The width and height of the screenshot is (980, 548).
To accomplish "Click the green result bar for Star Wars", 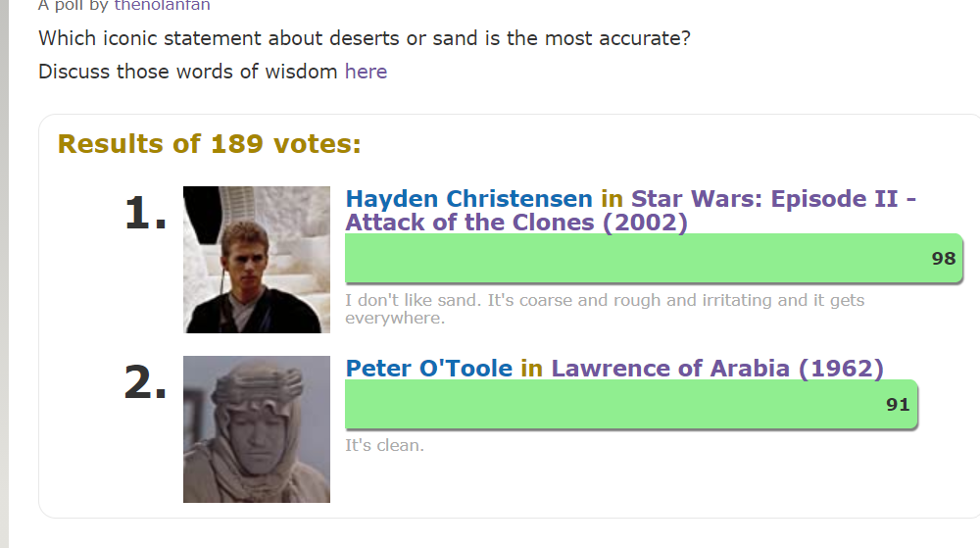I will 627,259.
